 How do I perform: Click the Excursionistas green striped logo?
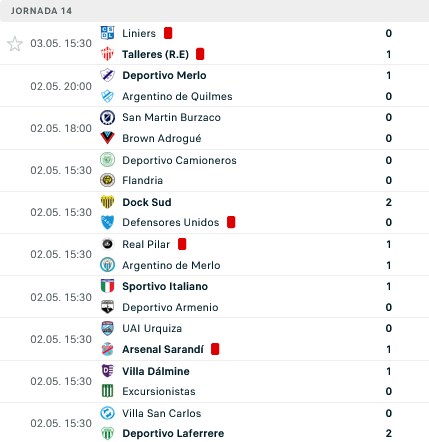107,391
